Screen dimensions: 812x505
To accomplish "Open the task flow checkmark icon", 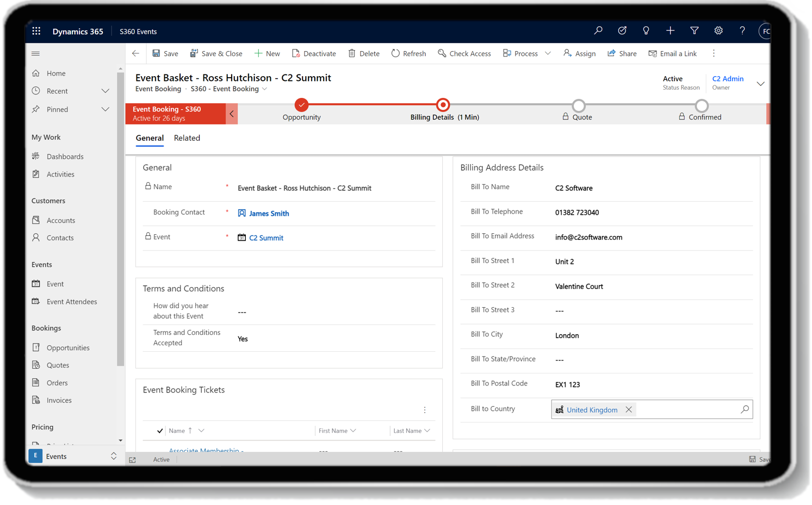I will (622, 31).
